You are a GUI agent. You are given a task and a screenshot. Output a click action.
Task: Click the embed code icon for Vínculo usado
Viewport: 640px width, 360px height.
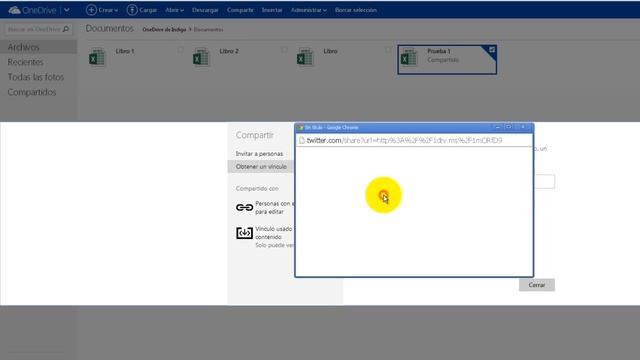click(x=244, y=233)
